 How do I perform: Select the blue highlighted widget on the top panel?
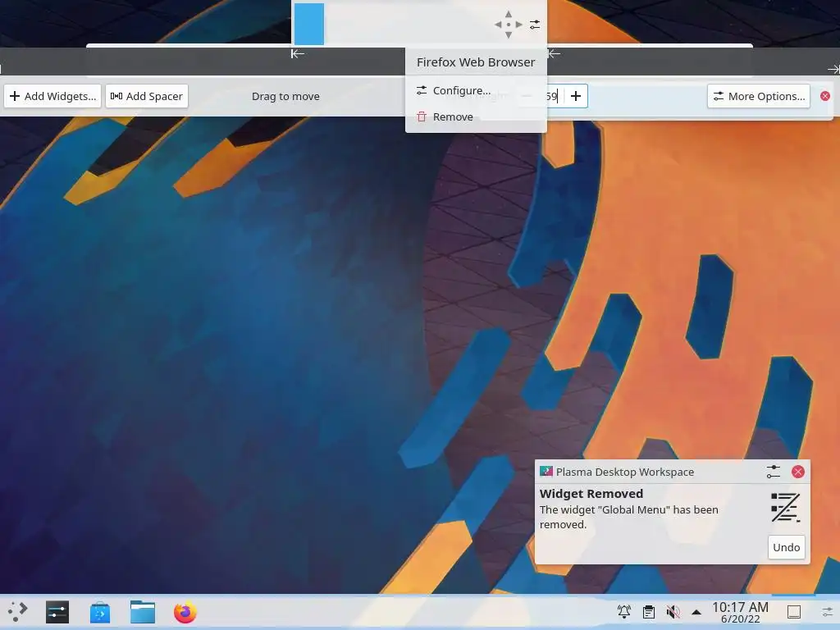pos(309,24)
